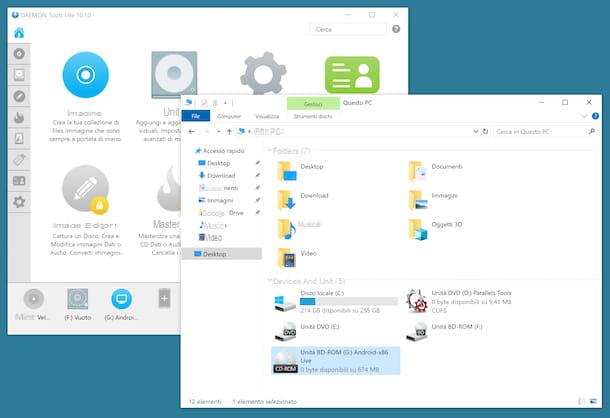The width and height of the screenshot is (610, 418).
Task: Expand the ribbon with the chevron
Action: coord(584,116)
